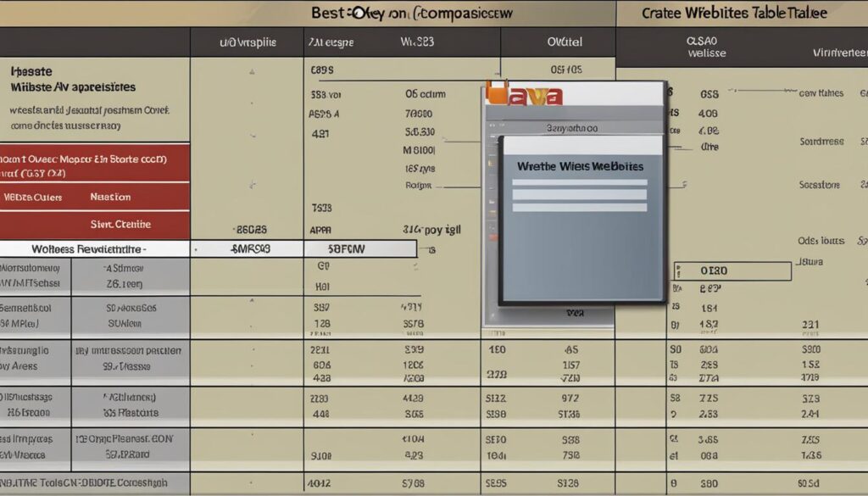Click the orange Java logo in the popup

pos(525,94)
